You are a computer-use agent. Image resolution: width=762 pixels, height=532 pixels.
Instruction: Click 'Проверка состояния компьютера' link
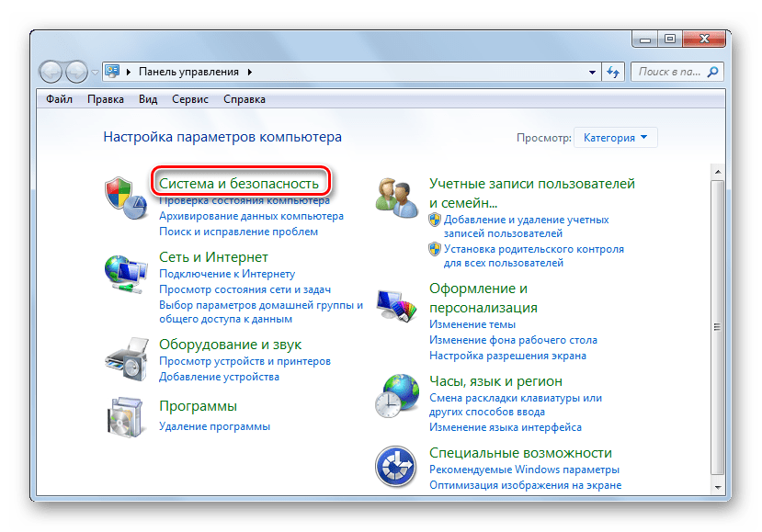point(245,200)
